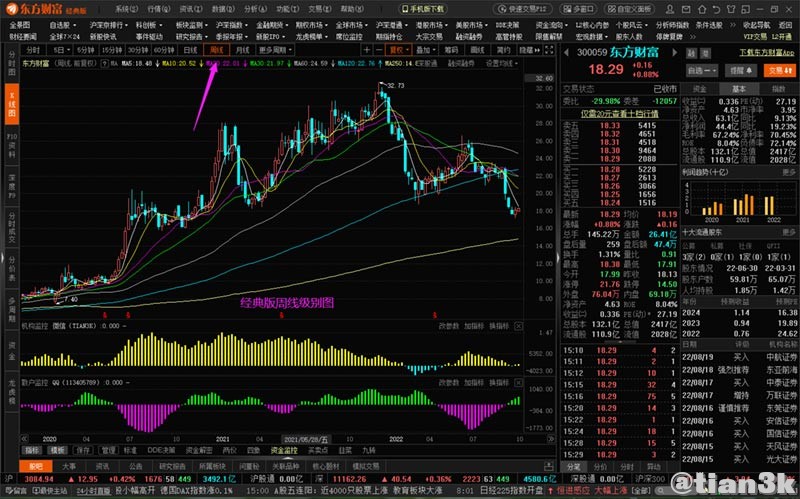Switch to 资金 tab in right panel
Image resolution: width=800 pixels, height=499 pixels.
(x=700, y=89)
